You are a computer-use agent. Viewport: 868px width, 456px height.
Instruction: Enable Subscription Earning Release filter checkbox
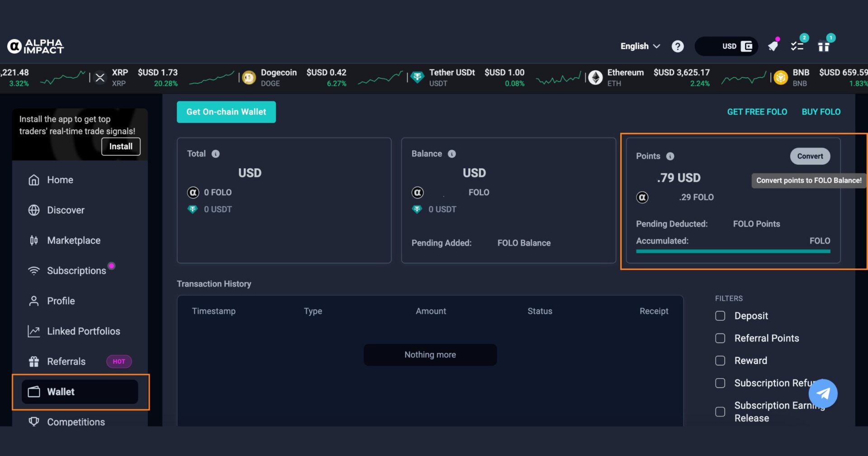pos(720,412)
